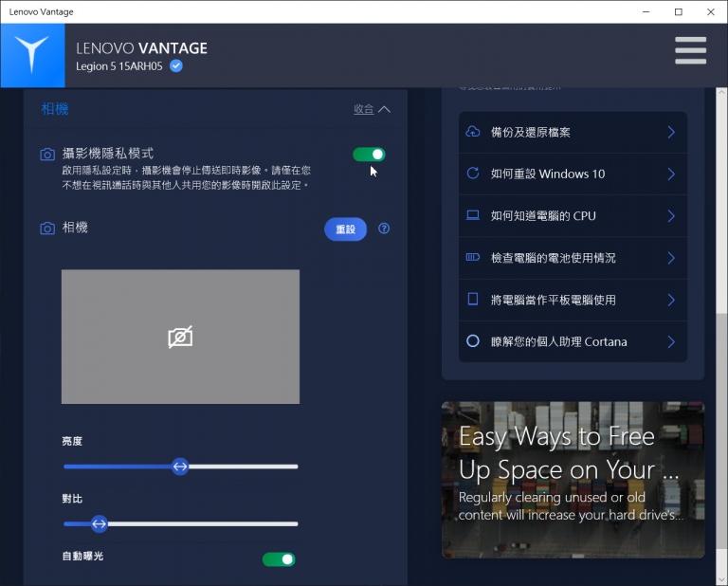Toggle the 自動曝光 auto exposure switch
The width and height of the screenshot is (728, 586).
point(279,559)
